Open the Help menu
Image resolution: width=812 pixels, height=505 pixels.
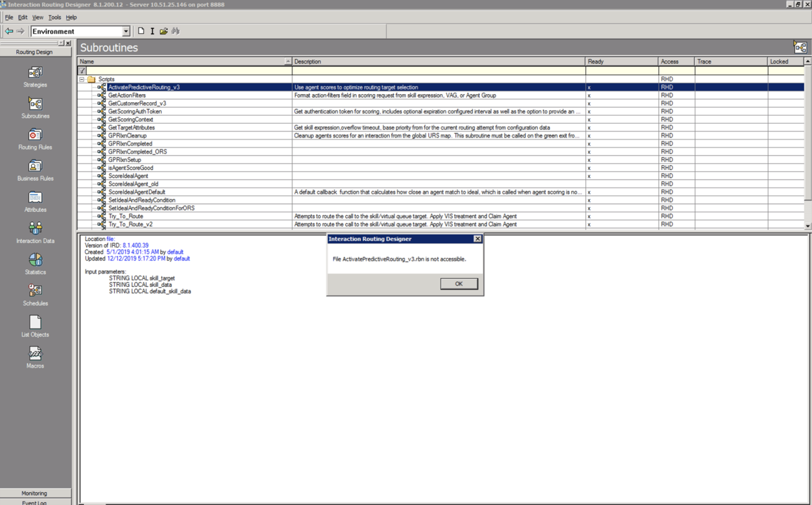(x=71, y=17)
